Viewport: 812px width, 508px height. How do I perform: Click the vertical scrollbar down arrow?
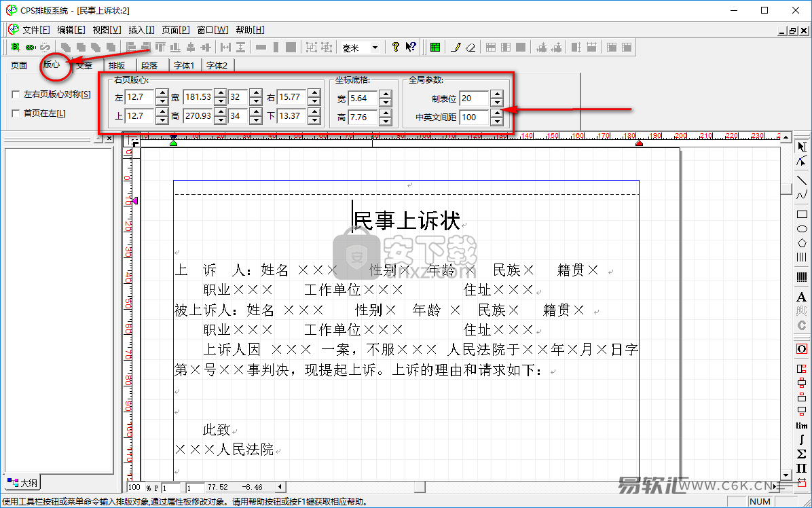pyautogui.click(x=786, y=474)
